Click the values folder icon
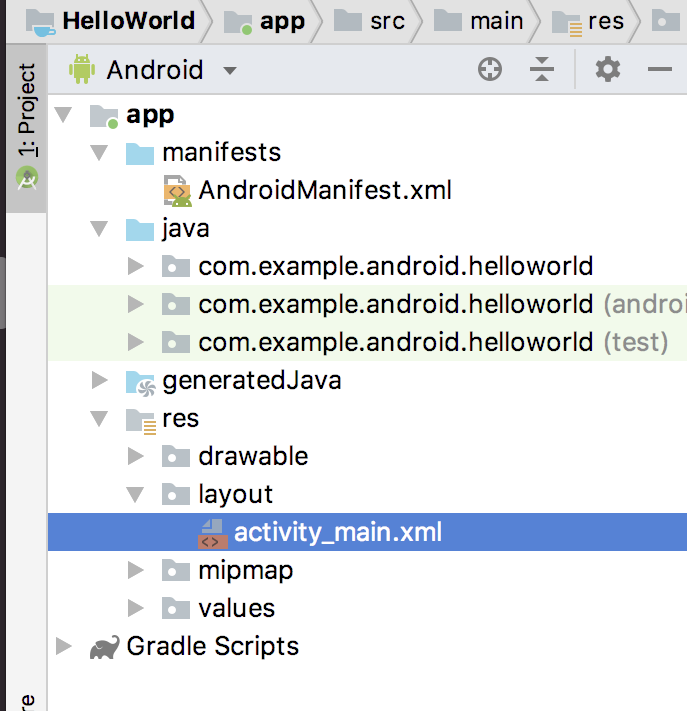The width and height of the screenshot is (687, 711). 176,609
